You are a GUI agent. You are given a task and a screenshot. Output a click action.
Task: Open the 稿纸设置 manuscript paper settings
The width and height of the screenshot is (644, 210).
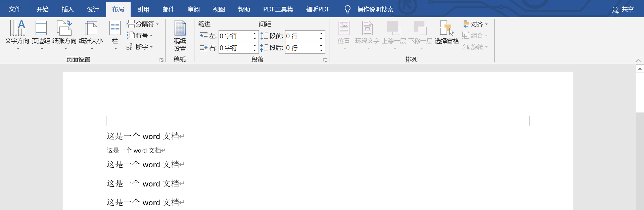click(x=180, y=36)
